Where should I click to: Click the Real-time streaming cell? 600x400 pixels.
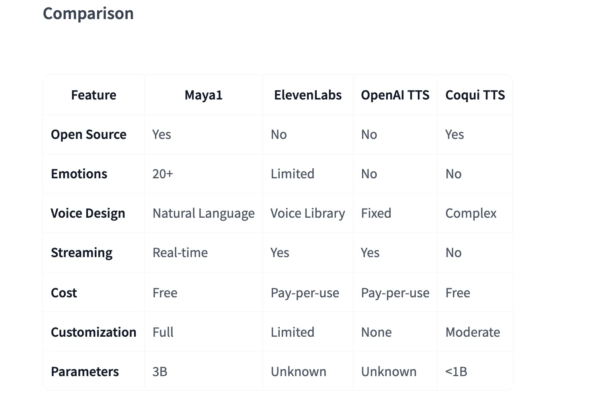point(180,253)
